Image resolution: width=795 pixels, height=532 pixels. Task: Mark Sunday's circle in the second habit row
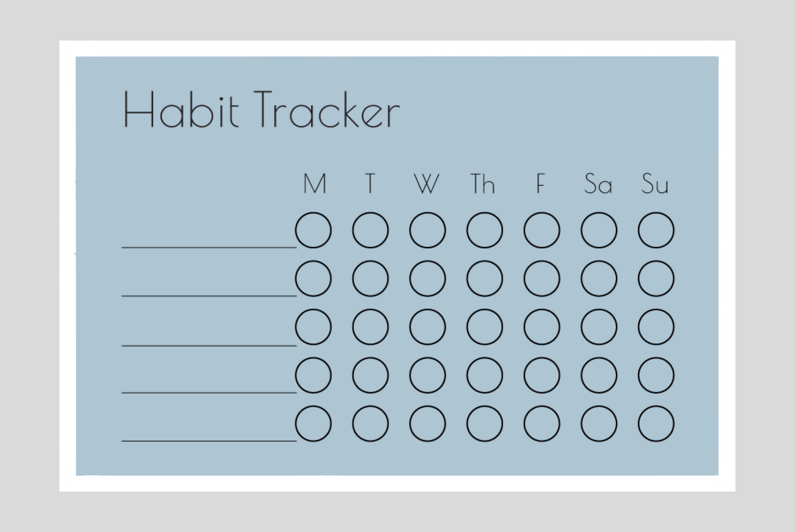656,278
